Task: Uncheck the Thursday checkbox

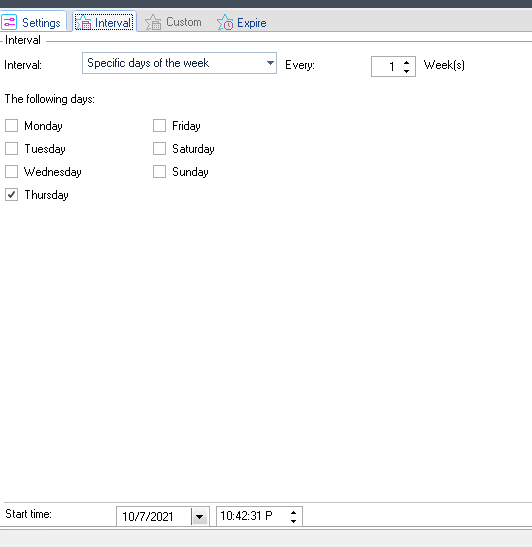Action: (12, 195)
